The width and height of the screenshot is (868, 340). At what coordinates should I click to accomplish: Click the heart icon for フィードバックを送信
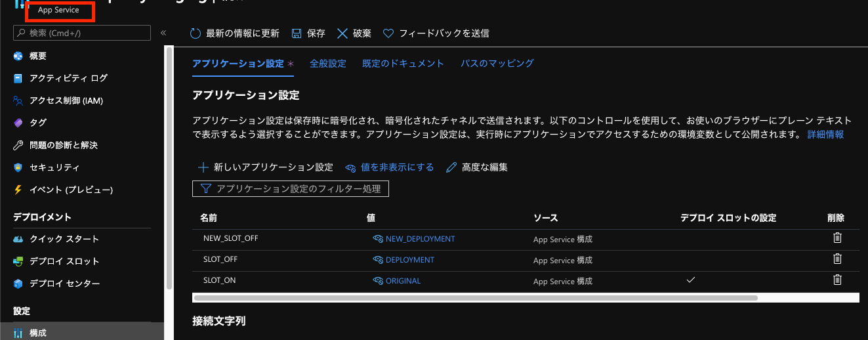388,33
